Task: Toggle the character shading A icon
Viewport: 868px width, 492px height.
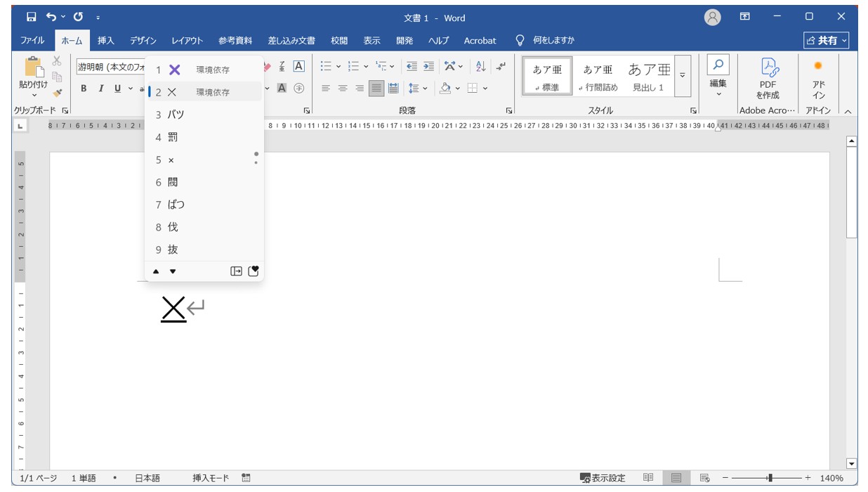Action: (x=282, y=88)
